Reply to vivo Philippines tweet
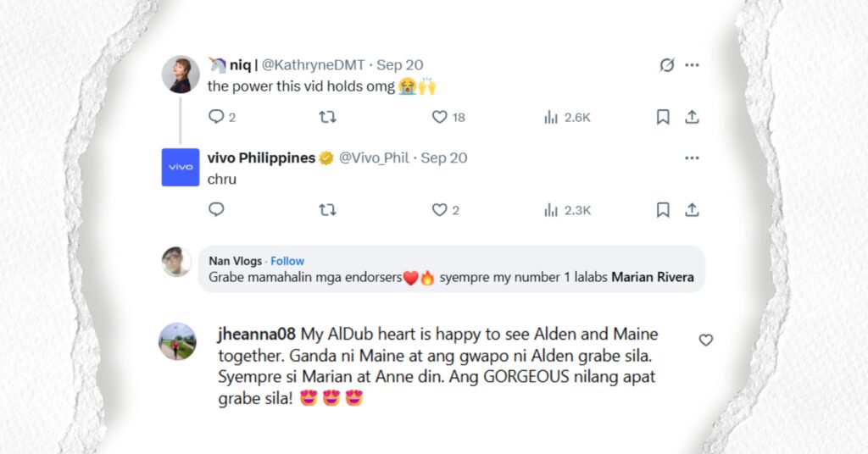 click(x=216, y=209)
